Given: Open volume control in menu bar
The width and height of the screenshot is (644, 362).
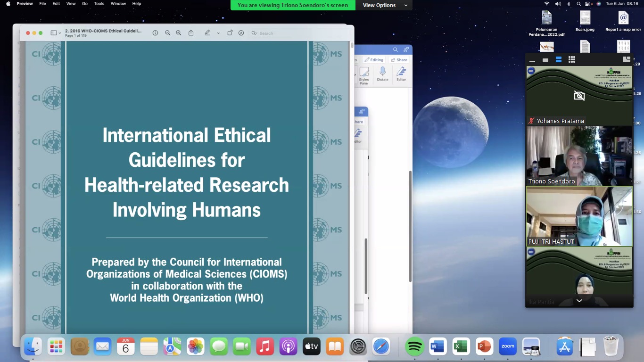Looking at the screenshot, I should (x=558, y=4).
